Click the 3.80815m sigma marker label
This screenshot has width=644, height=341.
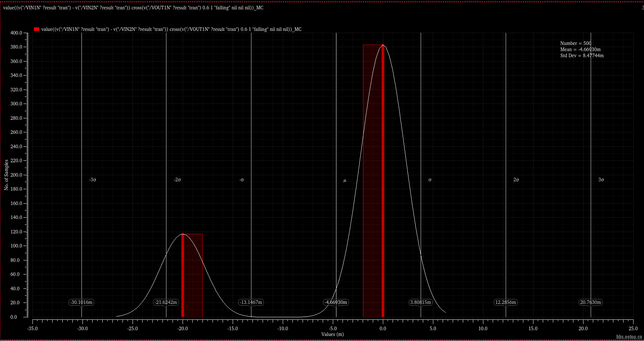coord(421,302)
